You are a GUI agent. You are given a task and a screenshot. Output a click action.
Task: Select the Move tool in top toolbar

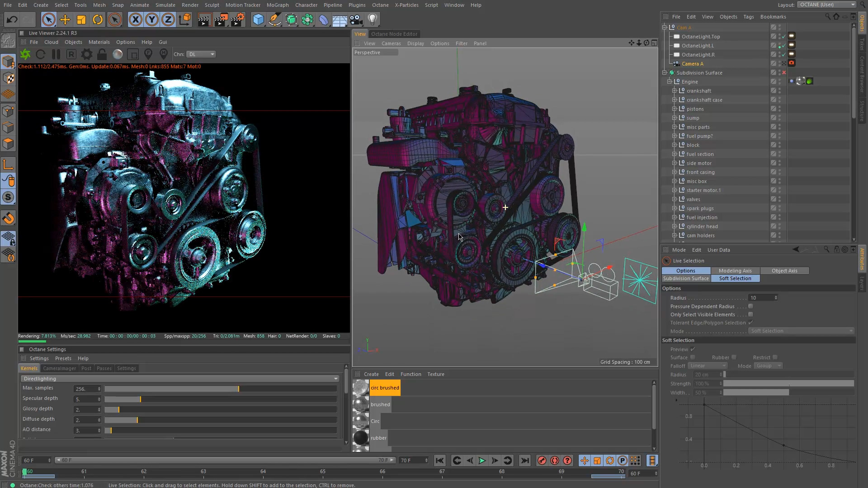65,19
